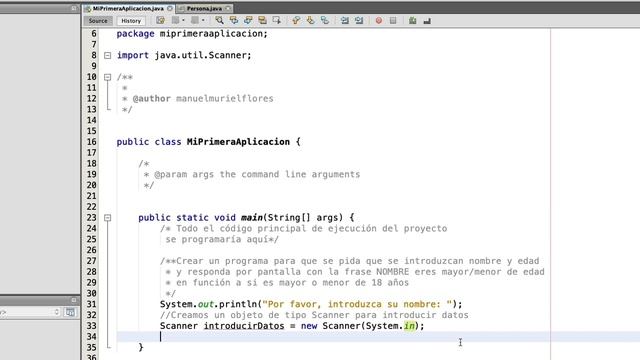The width and height of the screenshot is (640, 360).
Task: Jump to Next Bookmark icon
Action: pos(311,20)
